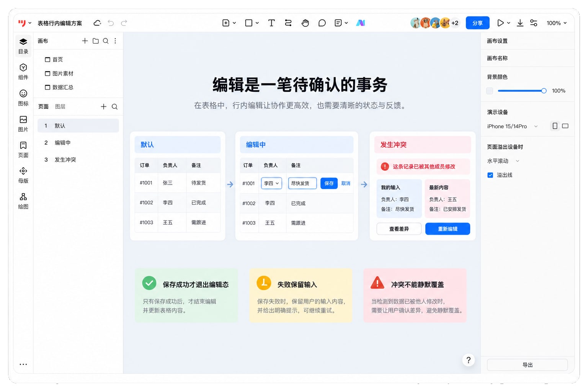
Task: Open the 组件 components panel
Action: (23, 72)
